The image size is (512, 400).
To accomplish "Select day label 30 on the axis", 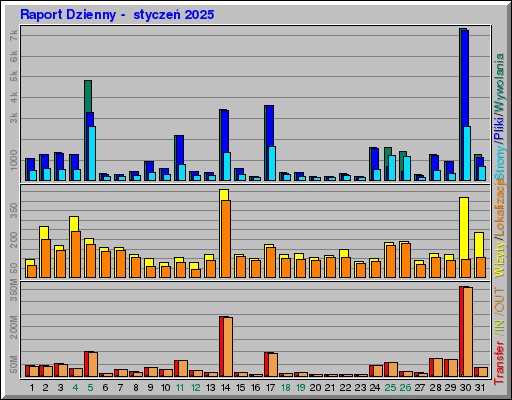I will tap(465, 388).
